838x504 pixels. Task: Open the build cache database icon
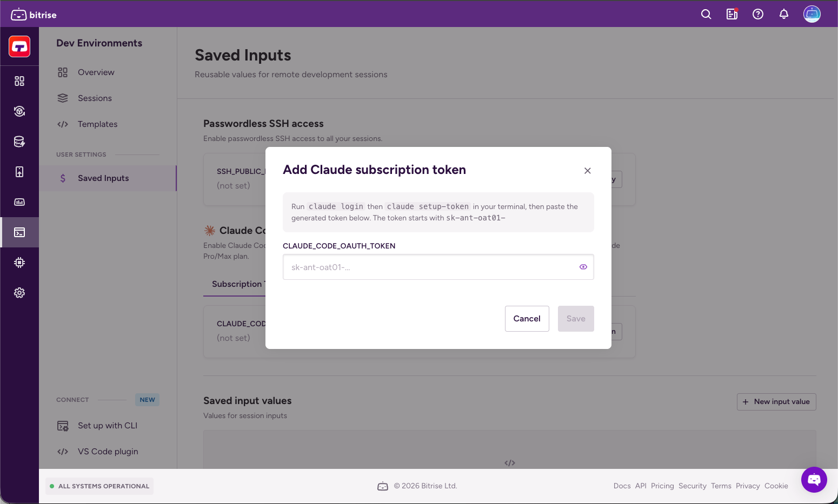point(19,142)
